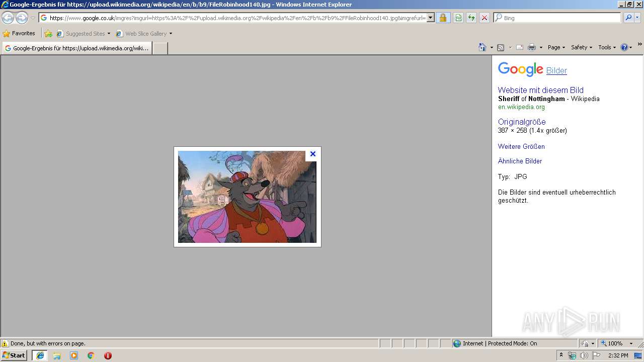Click the status bar warning error icon
The height and width of the screenshot is (362, 644).
5,343
